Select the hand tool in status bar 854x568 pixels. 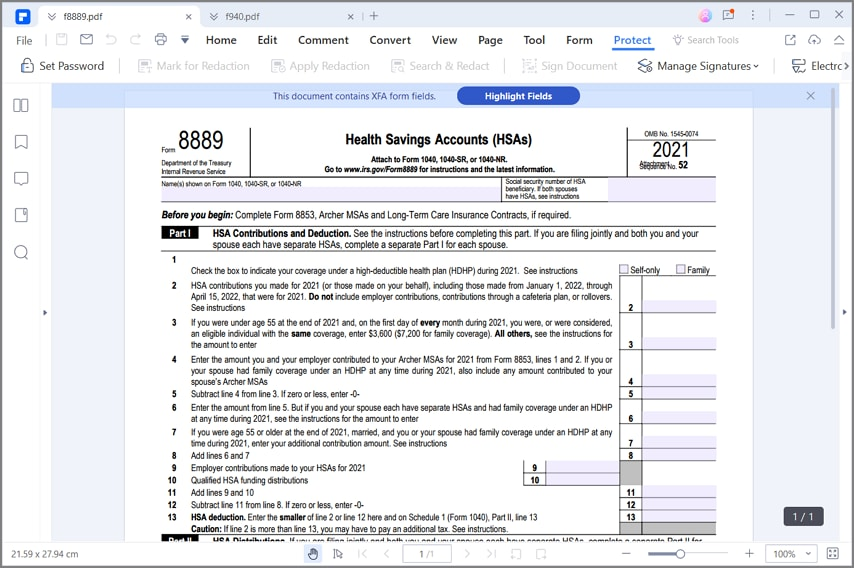(313, 553)
